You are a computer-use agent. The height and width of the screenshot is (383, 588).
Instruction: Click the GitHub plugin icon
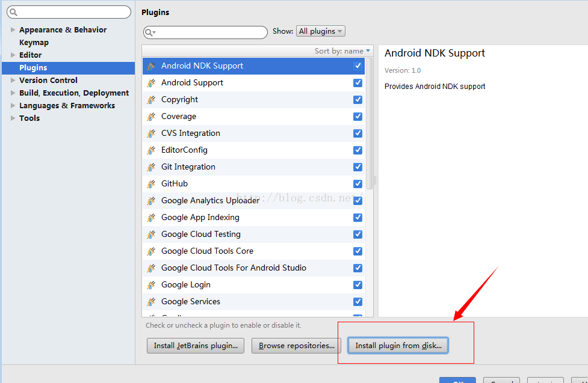151,184
